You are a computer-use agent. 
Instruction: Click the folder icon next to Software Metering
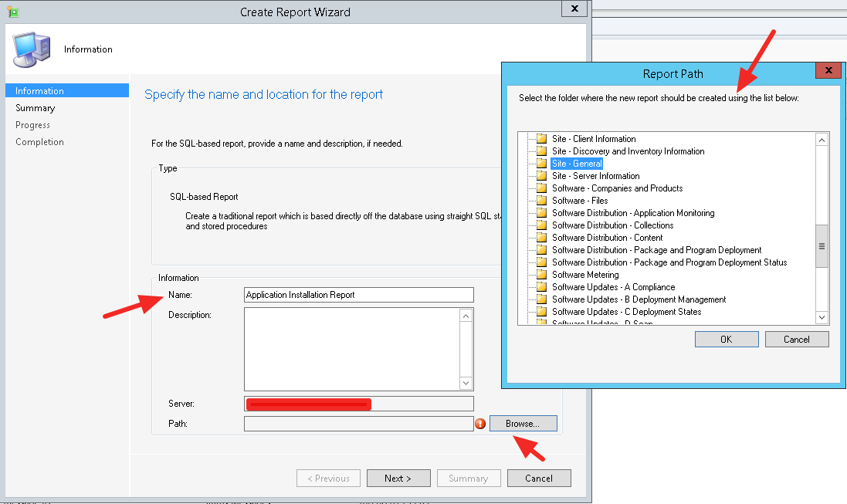[541, 275]
